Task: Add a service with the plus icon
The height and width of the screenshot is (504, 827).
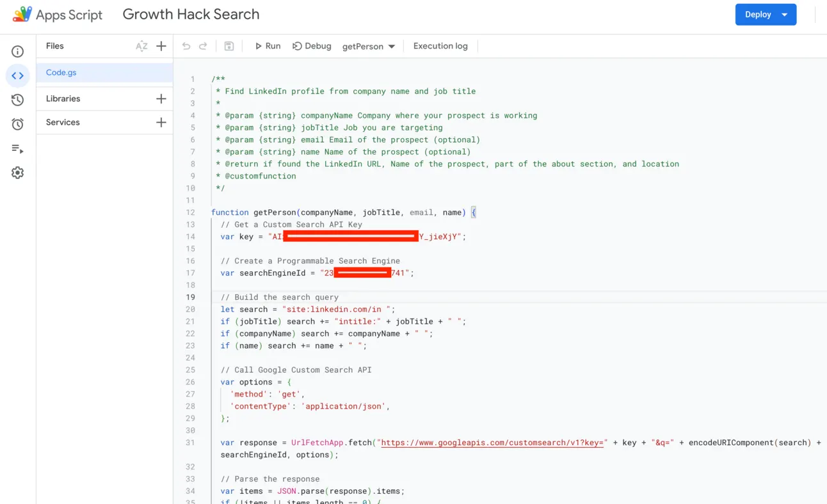Action: click(161, 122)
